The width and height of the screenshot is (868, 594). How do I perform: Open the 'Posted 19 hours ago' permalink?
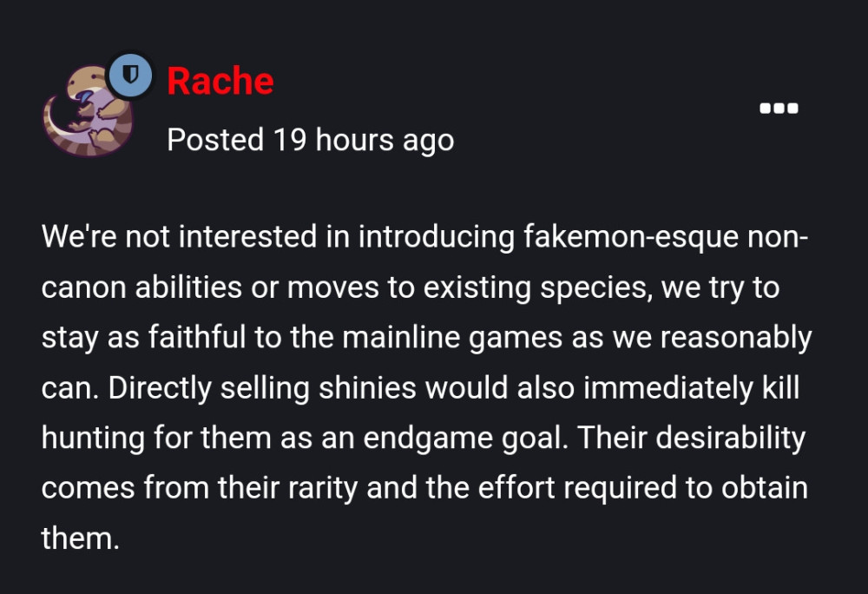tap(311, 140)
